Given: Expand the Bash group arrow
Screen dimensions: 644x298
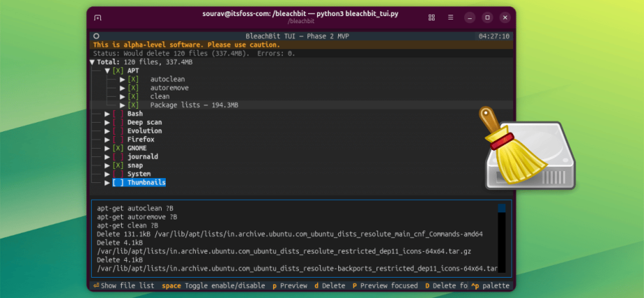Looking at the screenshot, I should click(107, 114).
